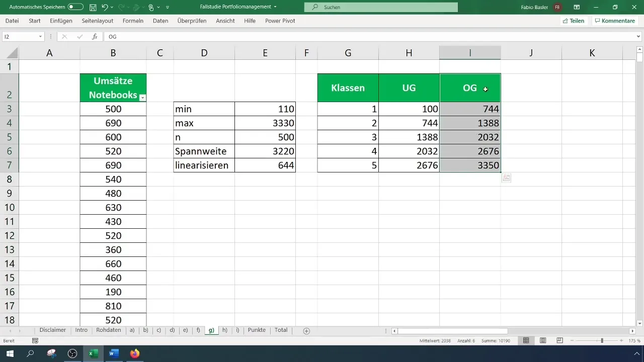Open the Datei menu
644x362 pixels.
(x=12, y=21)
